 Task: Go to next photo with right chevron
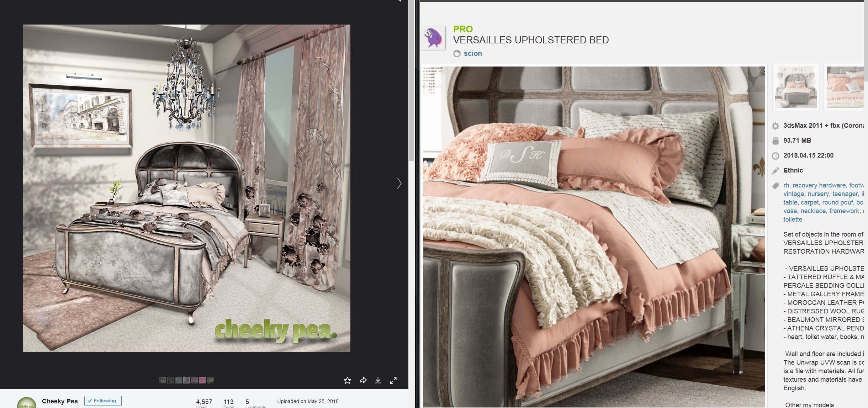point(399,184)
